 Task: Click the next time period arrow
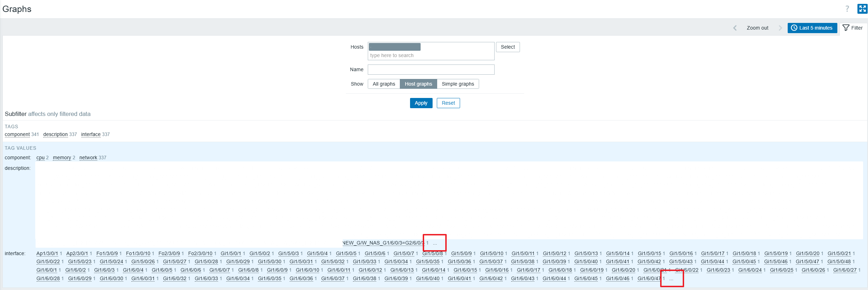[x=780, y=28]
